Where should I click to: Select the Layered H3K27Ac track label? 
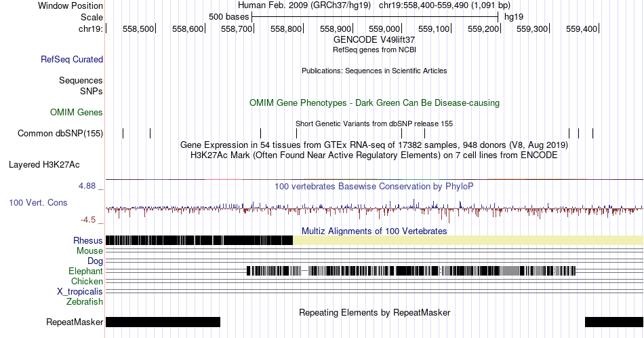click(44, 164)
